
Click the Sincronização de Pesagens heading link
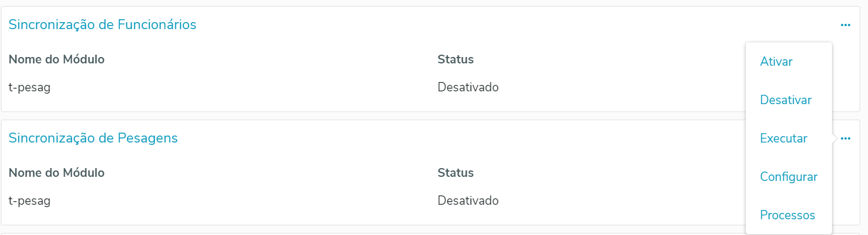(x=93, y=138)
